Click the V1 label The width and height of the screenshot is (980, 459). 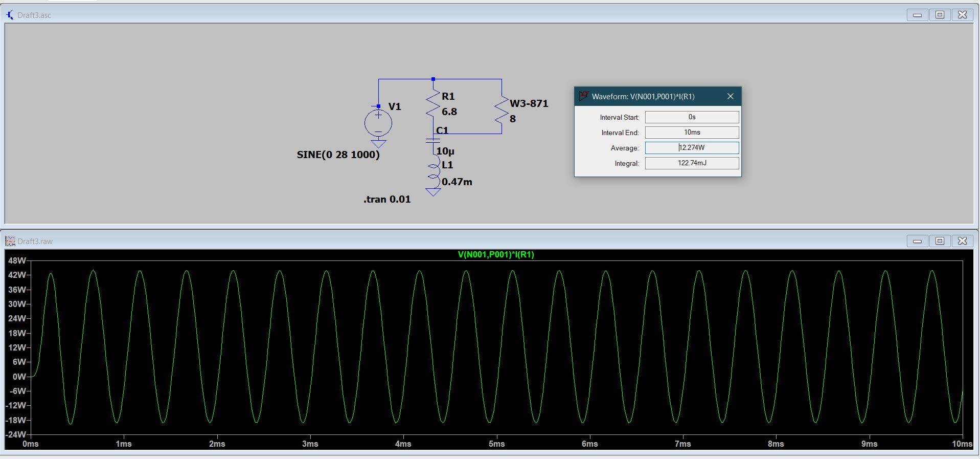395,106
